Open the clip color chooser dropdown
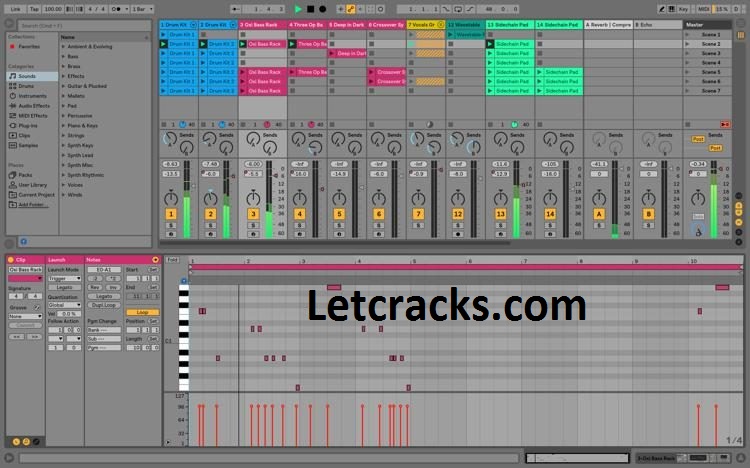The height and width of the screenshot is (468, 750). click(25, 279)
